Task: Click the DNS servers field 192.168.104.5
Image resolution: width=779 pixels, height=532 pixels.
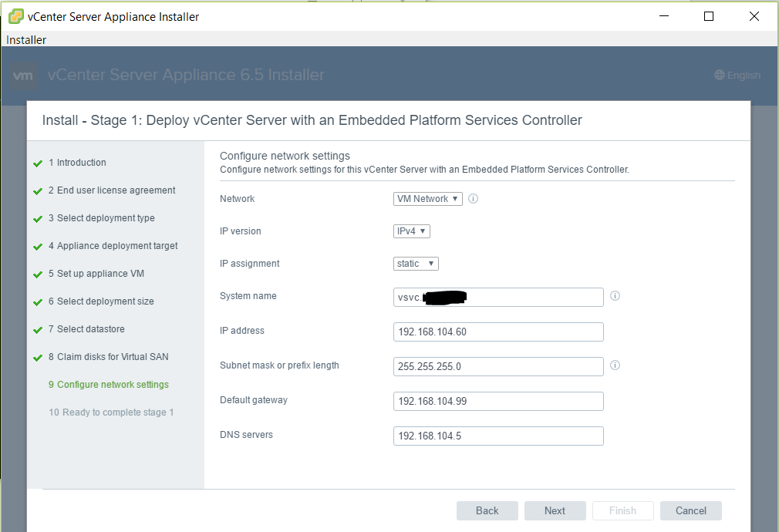Action: [x=498, y=436]
